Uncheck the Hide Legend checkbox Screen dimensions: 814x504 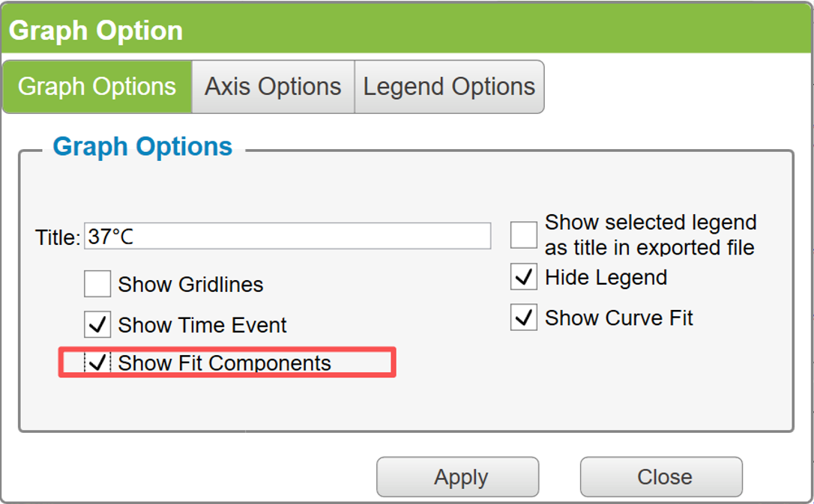pyautogui.click(x=523, y=276)
